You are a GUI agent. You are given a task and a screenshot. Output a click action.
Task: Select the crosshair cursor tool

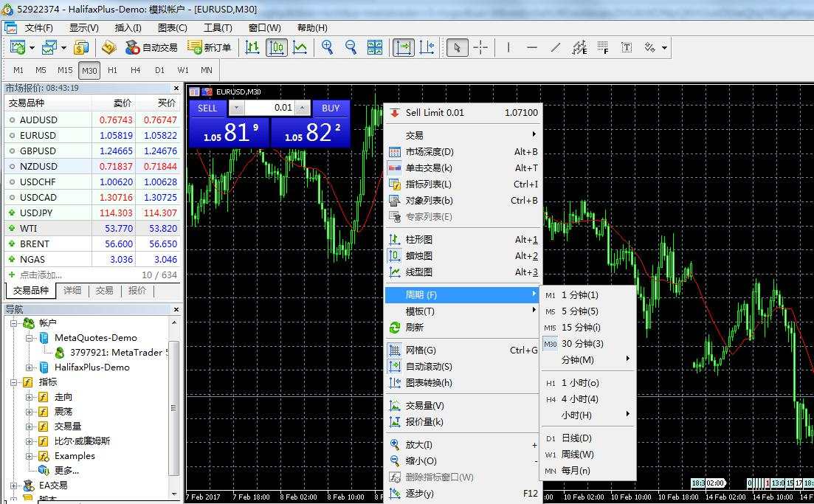click(480, 48)
